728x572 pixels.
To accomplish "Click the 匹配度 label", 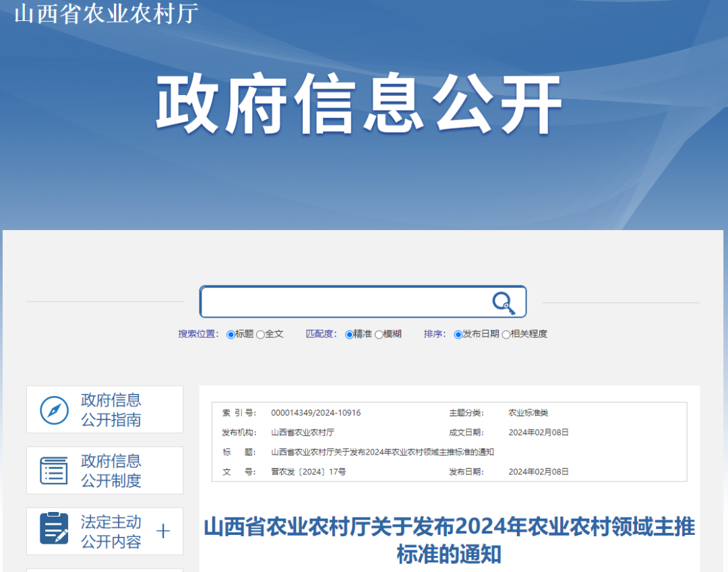I will [322, 334].
